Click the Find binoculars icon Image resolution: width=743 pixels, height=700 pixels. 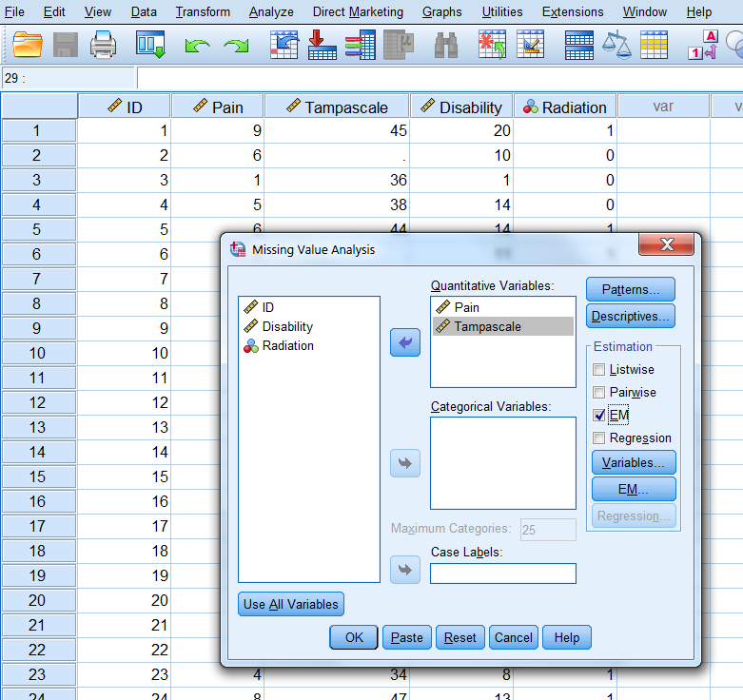[x=446, y=44]
